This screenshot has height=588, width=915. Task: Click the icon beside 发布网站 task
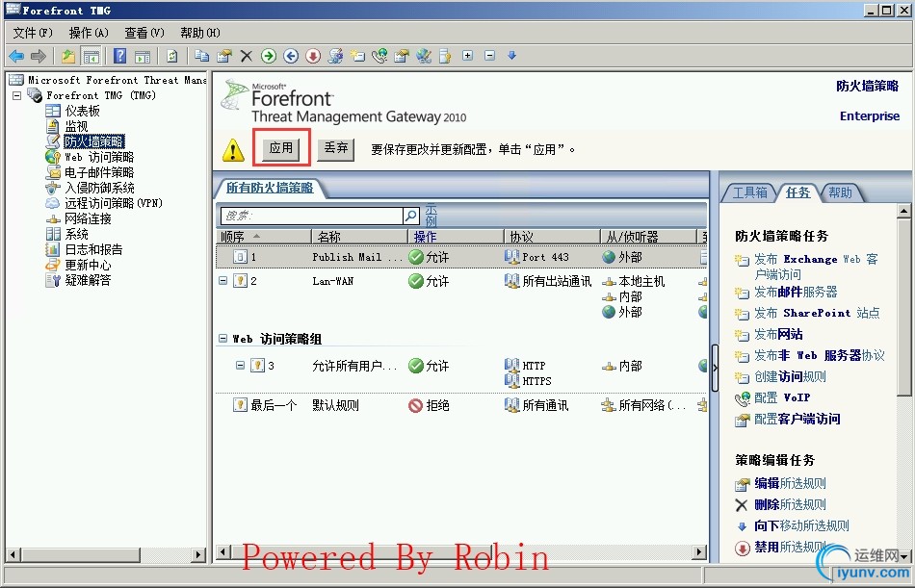[x=741, y=335]
